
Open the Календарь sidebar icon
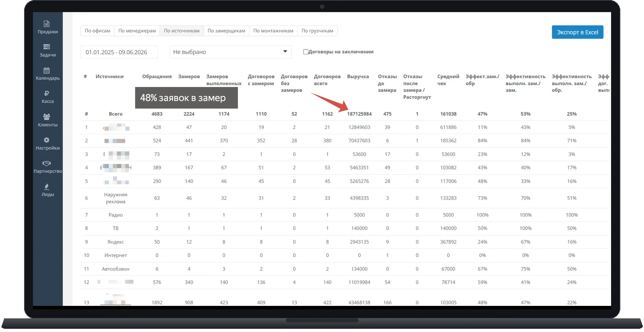tap(47, 70)
